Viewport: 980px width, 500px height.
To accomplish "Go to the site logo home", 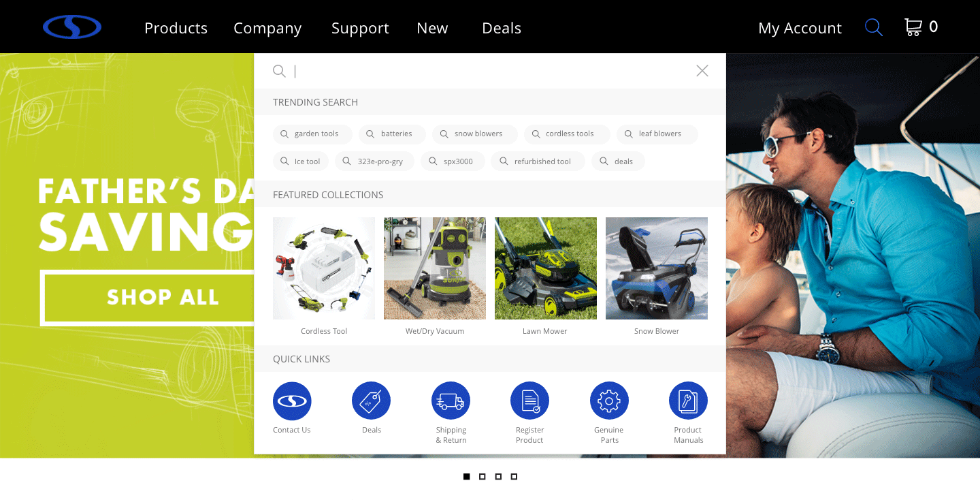I will 72,27.
